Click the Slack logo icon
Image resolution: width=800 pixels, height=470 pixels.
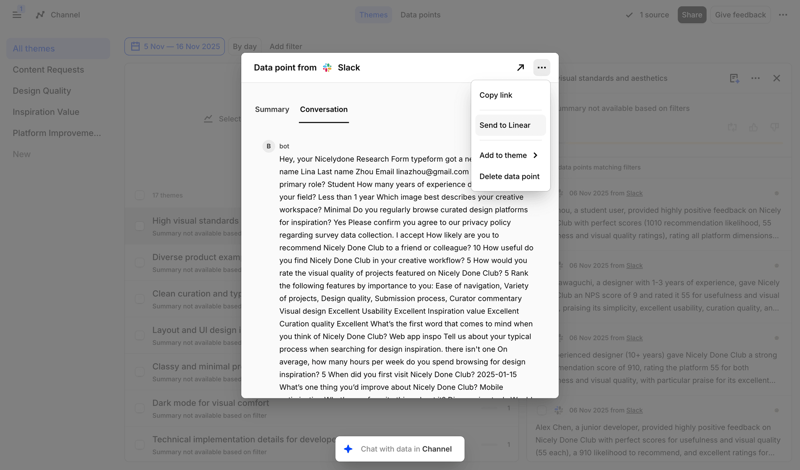click(327, 68)
